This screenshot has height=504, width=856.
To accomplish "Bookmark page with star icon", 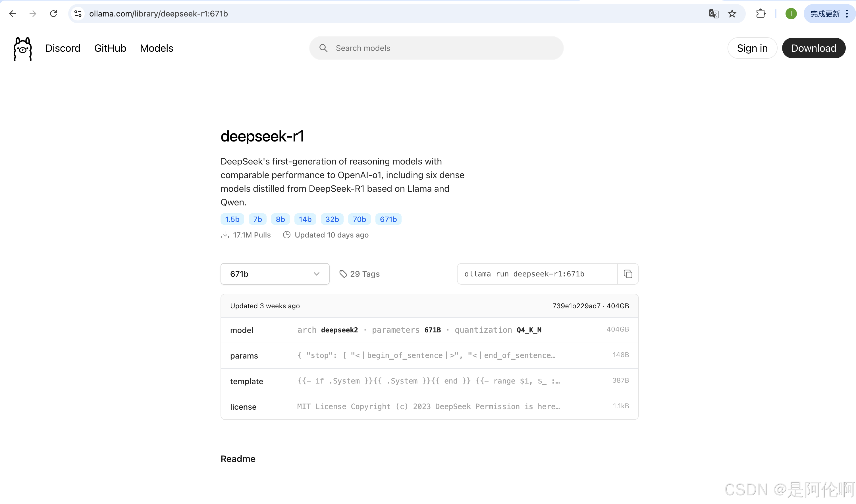I will 732,14.
